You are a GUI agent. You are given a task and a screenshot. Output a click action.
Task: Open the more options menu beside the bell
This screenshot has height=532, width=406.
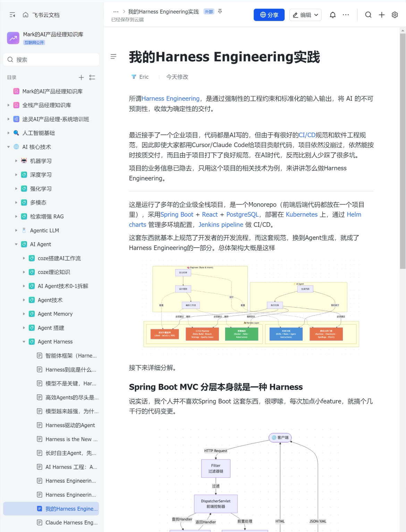click(346, 15)
